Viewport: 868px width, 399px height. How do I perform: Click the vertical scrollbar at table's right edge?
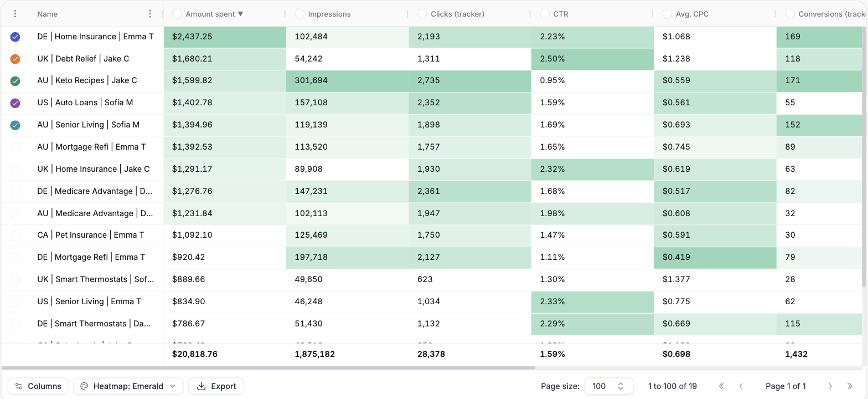[865, 156]
